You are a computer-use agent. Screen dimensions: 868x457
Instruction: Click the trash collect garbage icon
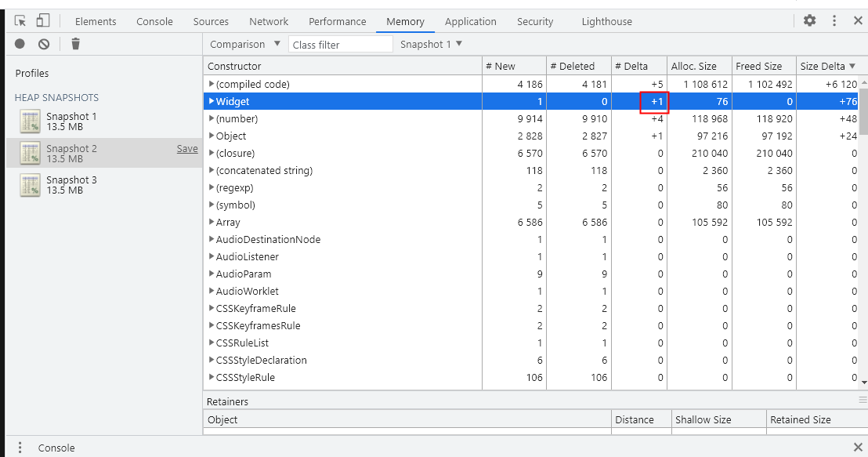[x=75, y=45]
